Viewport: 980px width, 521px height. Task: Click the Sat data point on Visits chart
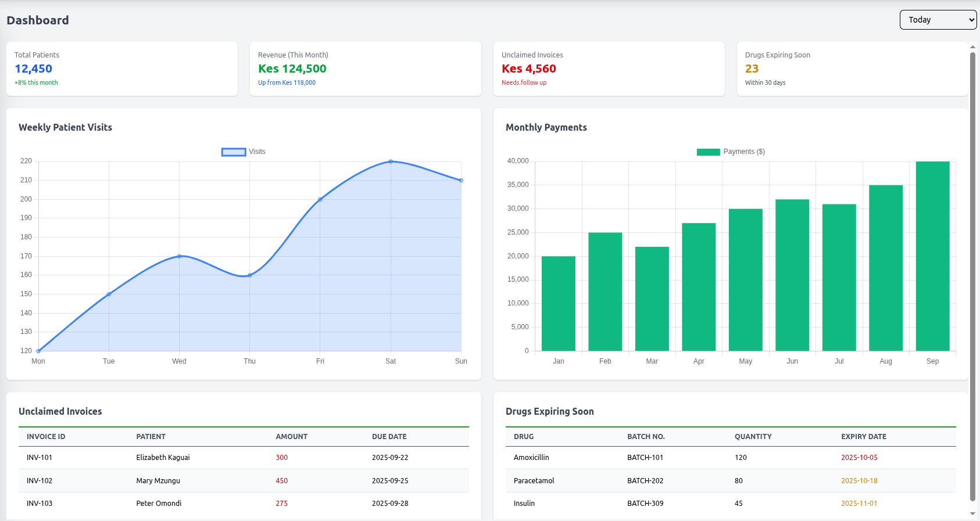[391, 161]
